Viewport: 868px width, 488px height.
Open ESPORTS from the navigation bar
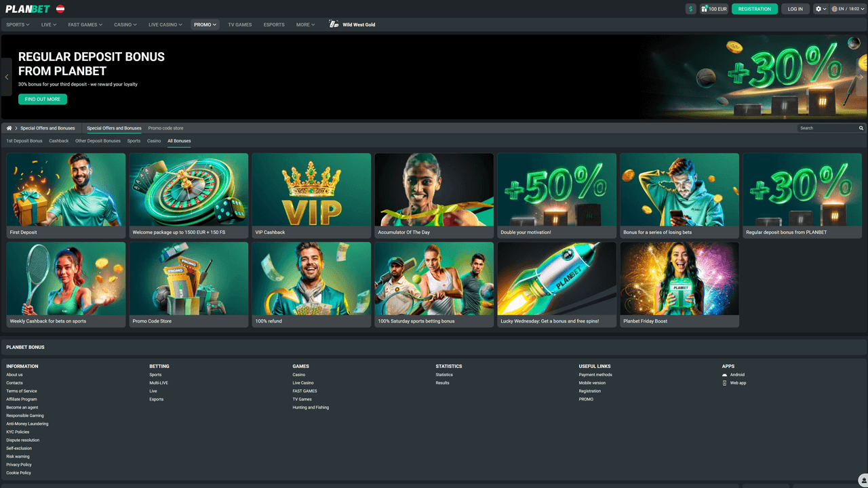[x=274, y=24]
